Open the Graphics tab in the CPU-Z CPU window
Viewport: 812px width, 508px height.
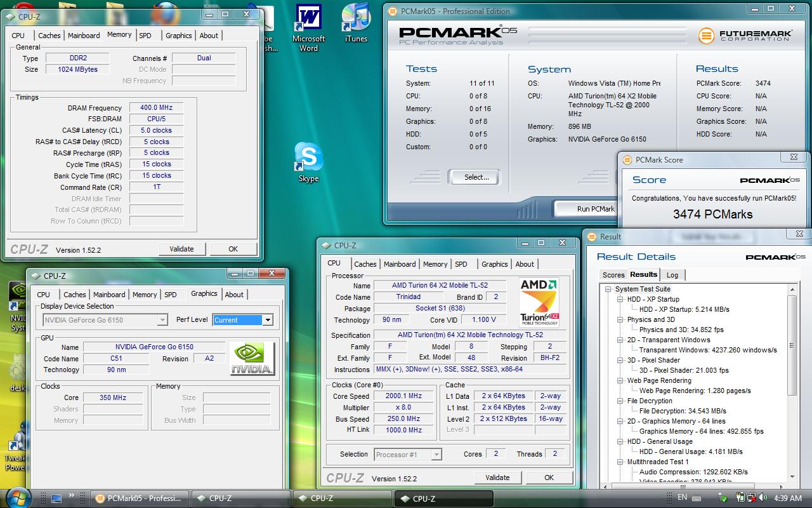[494, 264]
